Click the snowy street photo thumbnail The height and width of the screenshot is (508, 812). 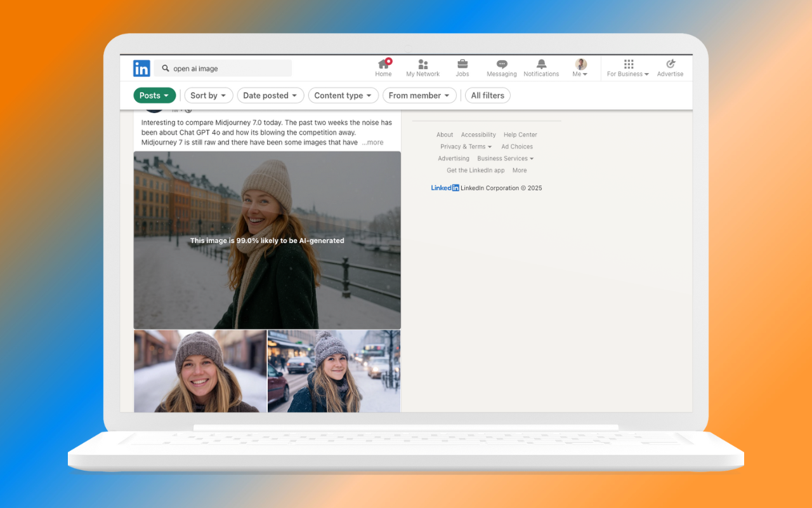click(334, 371)
